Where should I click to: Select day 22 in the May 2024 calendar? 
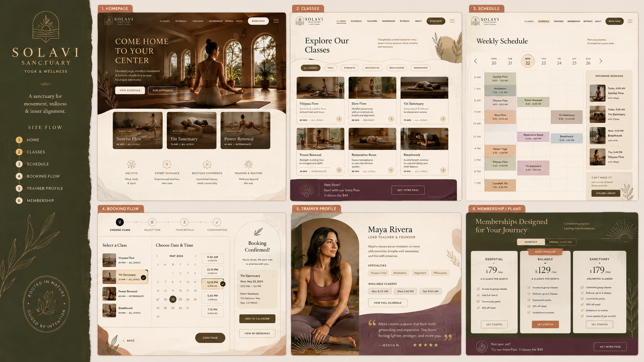tap(173, 299)
